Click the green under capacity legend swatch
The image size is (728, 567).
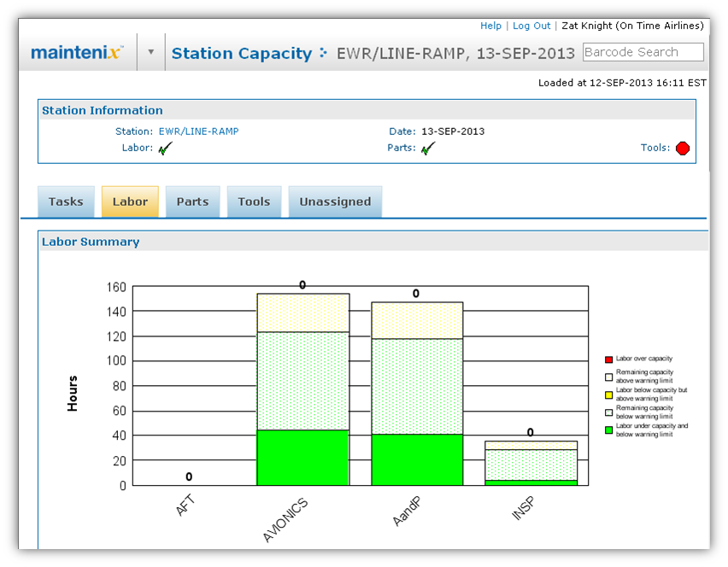(x=608, y=430)
